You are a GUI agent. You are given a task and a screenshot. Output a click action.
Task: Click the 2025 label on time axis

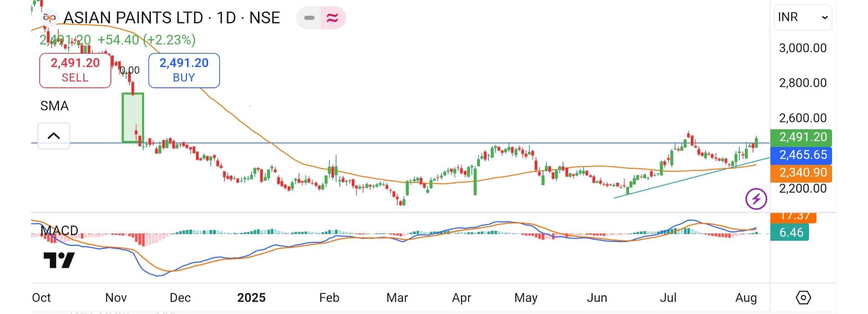(251, 298)
